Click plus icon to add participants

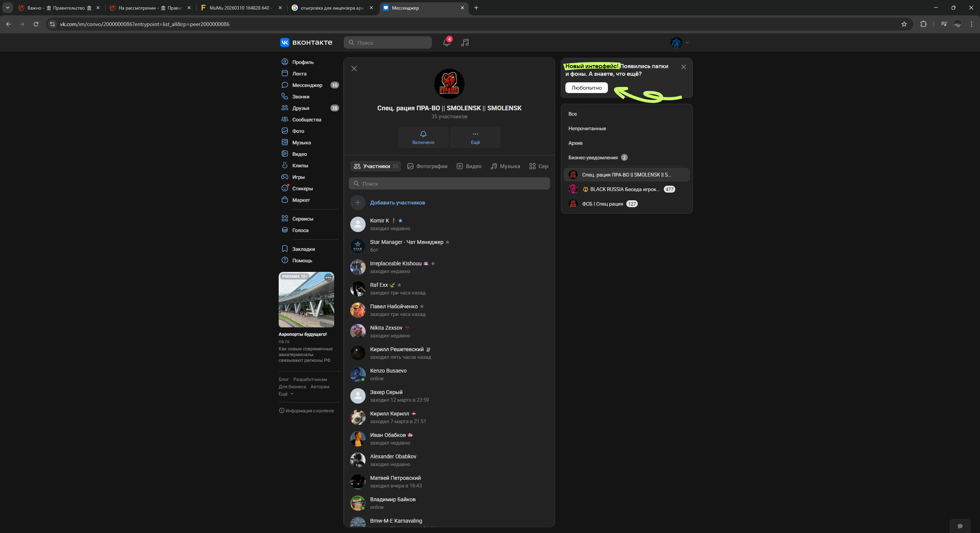point(358,203)
